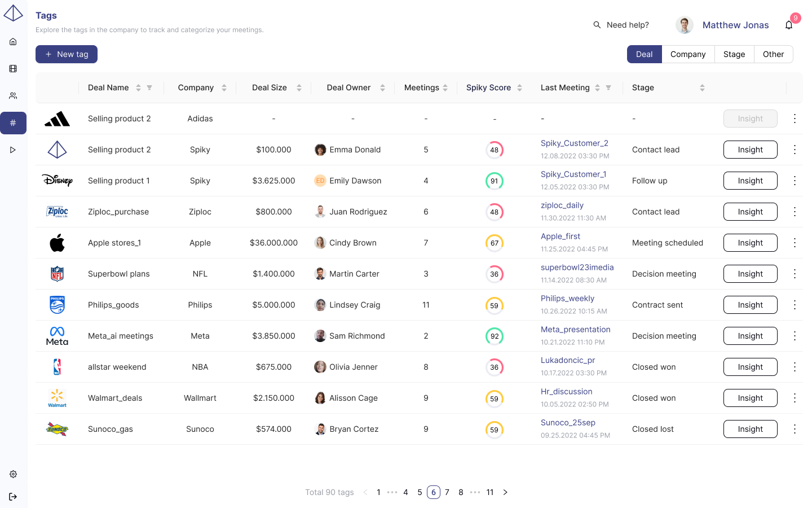Sort by the Last Meeting column arrows
812x508 pixels.
pos(597,87)
